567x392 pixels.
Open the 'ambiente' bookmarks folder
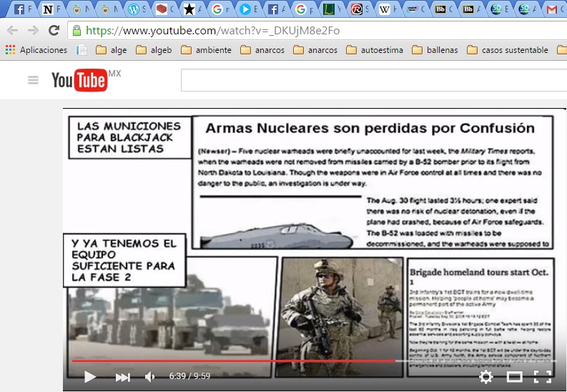click(207, 50)
